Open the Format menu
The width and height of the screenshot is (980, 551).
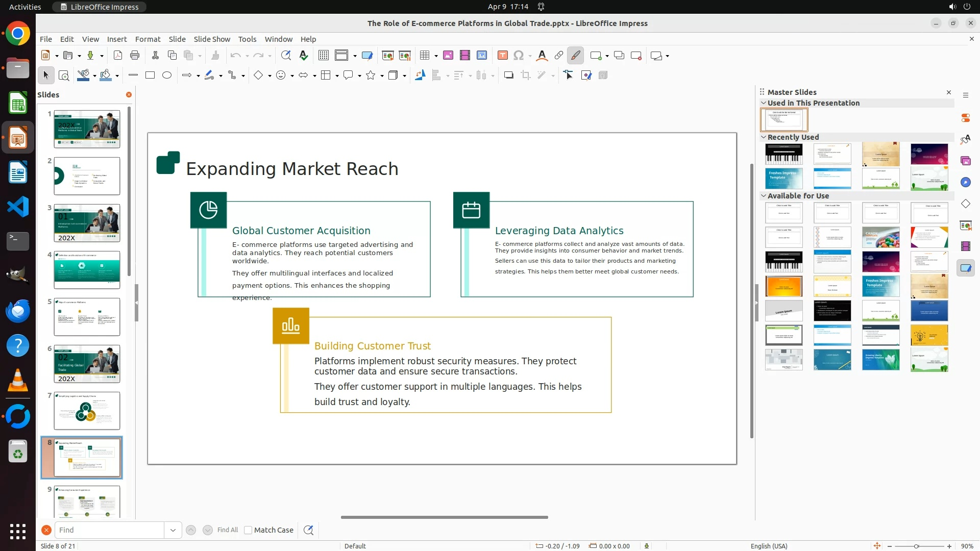click(x=148, y=39)
